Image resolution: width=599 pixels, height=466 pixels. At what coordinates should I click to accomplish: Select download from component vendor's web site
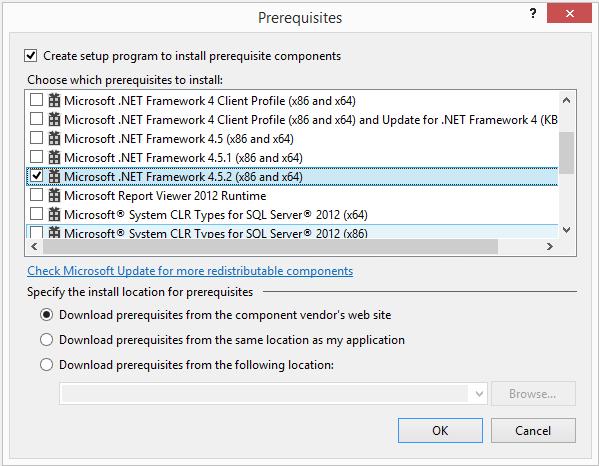[x=47, y=315]
